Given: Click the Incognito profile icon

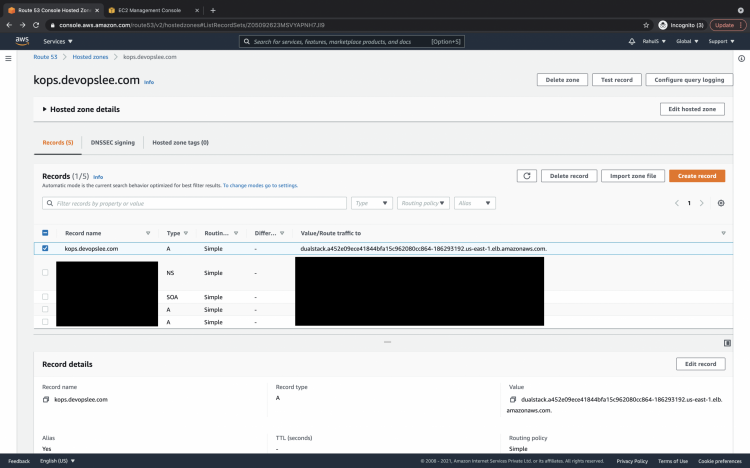Looking at the screenshot, I should pos(662,25).
